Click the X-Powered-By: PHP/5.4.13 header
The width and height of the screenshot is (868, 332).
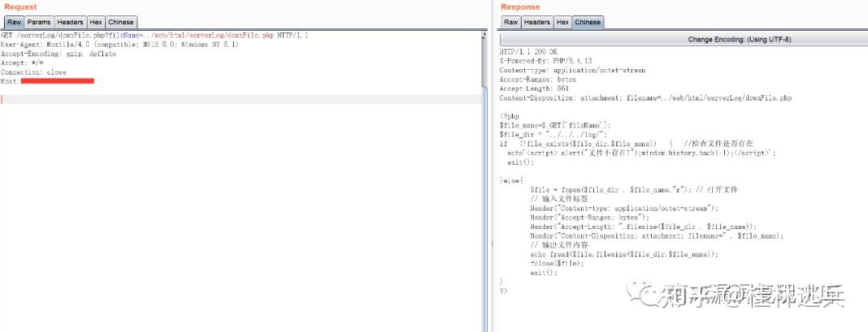pos(546,61)
